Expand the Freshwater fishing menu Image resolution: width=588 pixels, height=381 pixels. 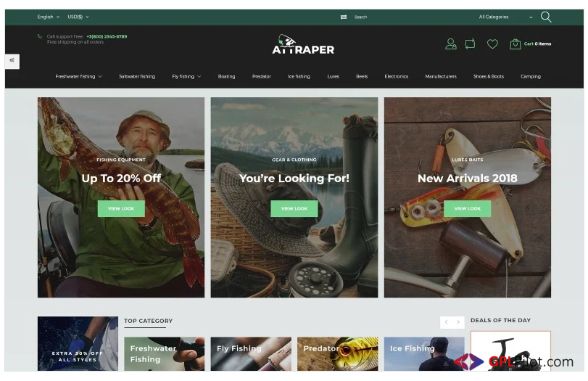78,77
